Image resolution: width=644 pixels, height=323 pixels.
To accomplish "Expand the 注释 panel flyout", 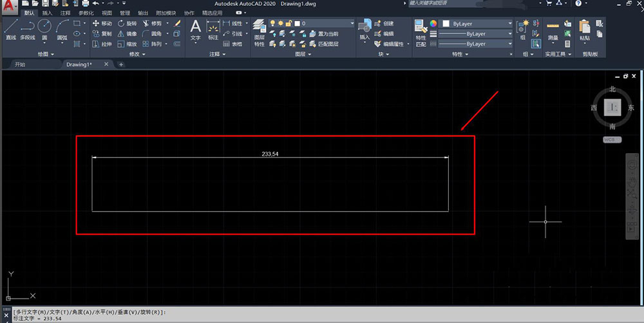I will [x=218, y=54].
